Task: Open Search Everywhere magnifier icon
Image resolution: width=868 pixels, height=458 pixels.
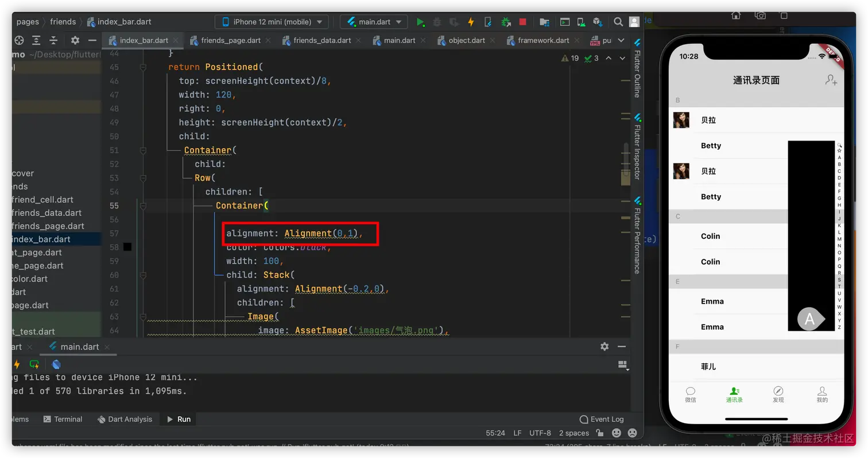Action: (x=618, y=22)
